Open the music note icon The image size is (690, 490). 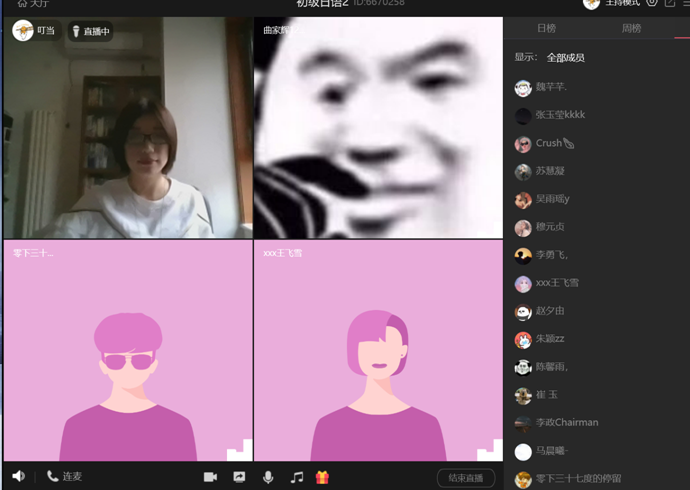pos(296,477)
